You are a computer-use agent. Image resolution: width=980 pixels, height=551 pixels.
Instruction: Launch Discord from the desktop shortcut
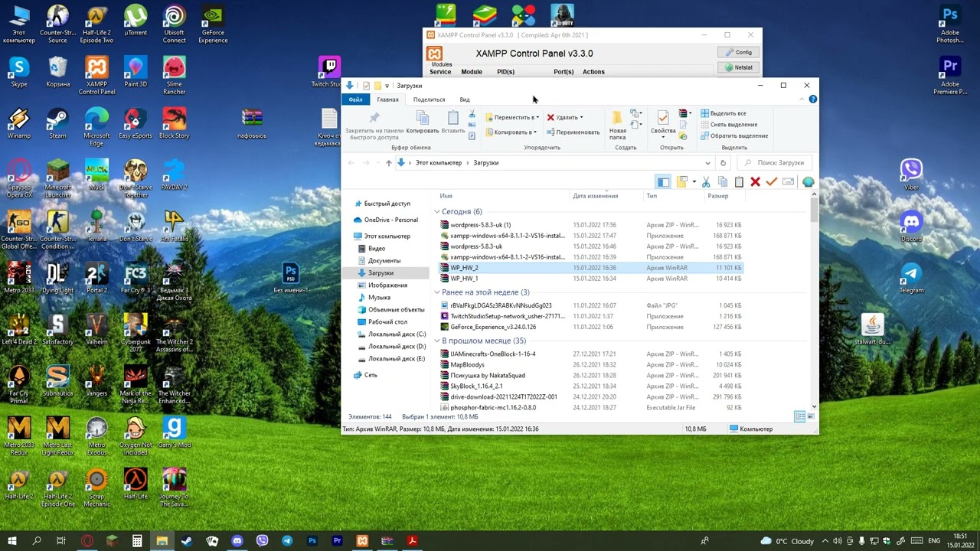(911, 227)
